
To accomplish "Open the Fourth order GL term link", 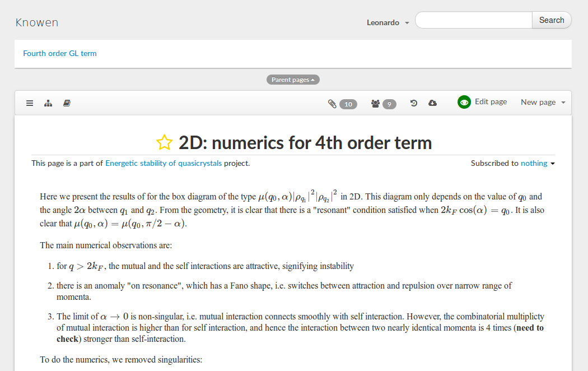I will tap(60, 53).
